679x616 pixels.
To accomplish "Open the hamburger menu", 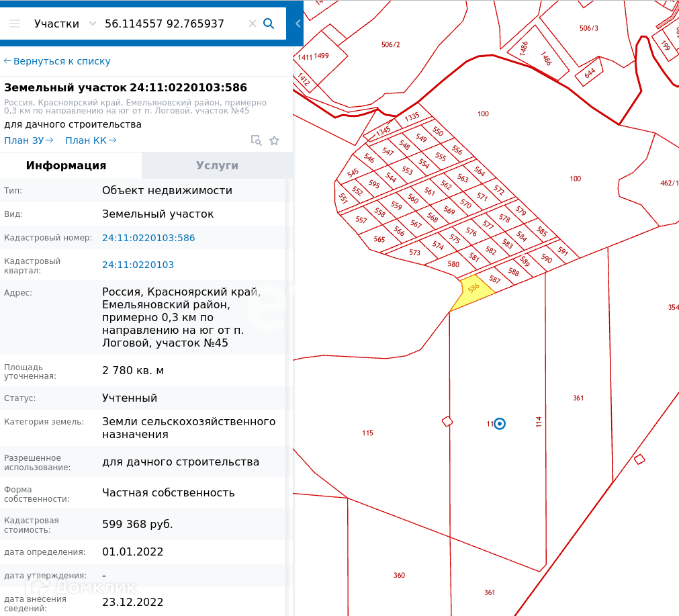I will click(15, 24).
